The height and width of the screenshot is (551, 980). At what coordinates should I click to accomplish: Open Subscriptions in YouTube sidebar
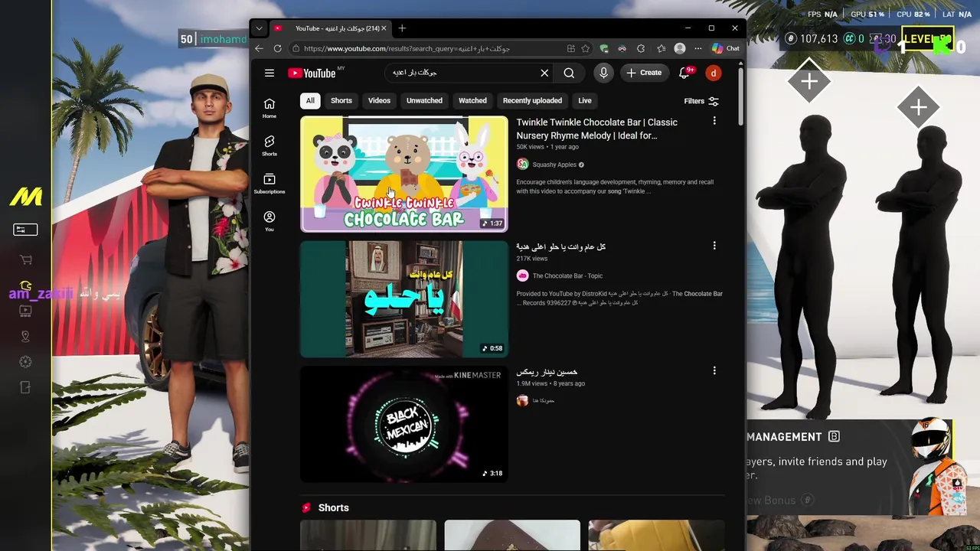pyautogui.click(x=269, y=184)
